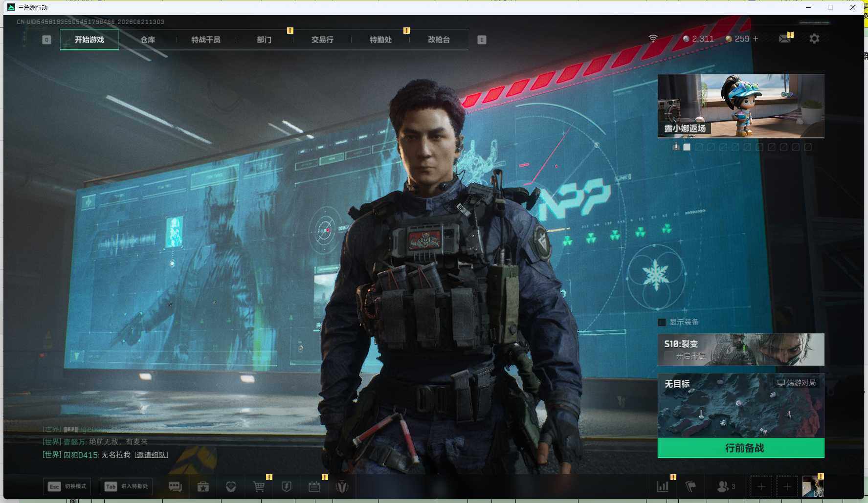Open the mail inbox envelope icon
This screenshot has width=868, height=503.
coord(785,39)
